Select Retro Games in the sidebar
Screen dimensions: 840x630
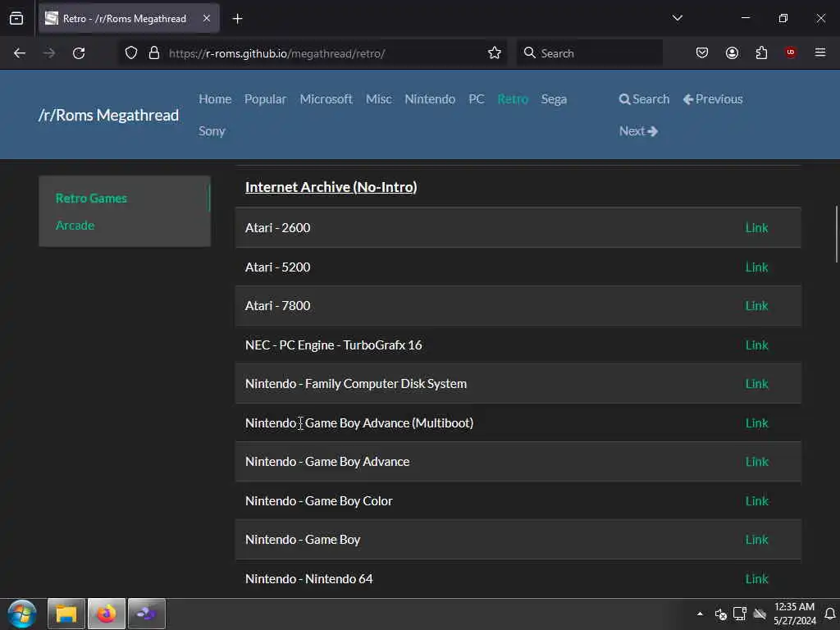[x=91, y=199]
